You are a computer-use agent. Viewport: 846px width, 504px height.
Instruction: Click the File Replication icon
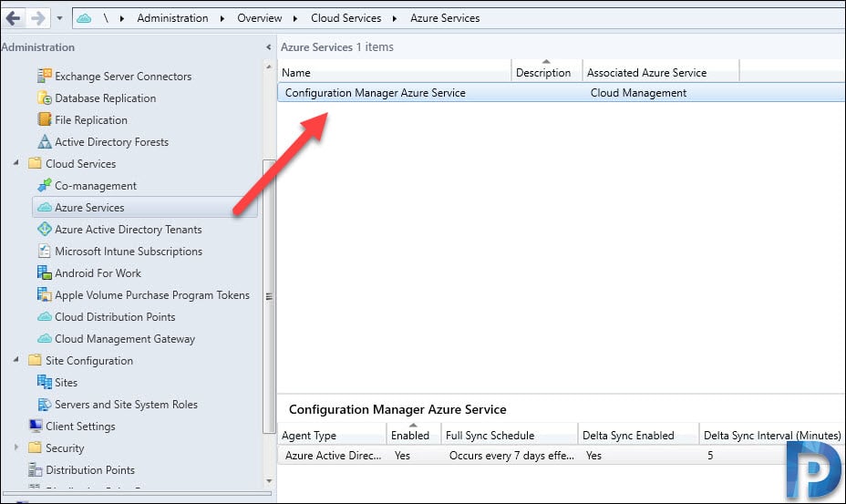45,119
